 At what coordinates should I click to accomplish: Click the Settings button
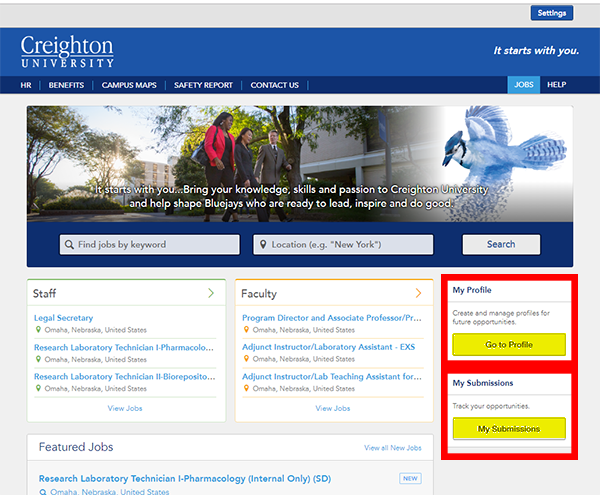(551, 13)
